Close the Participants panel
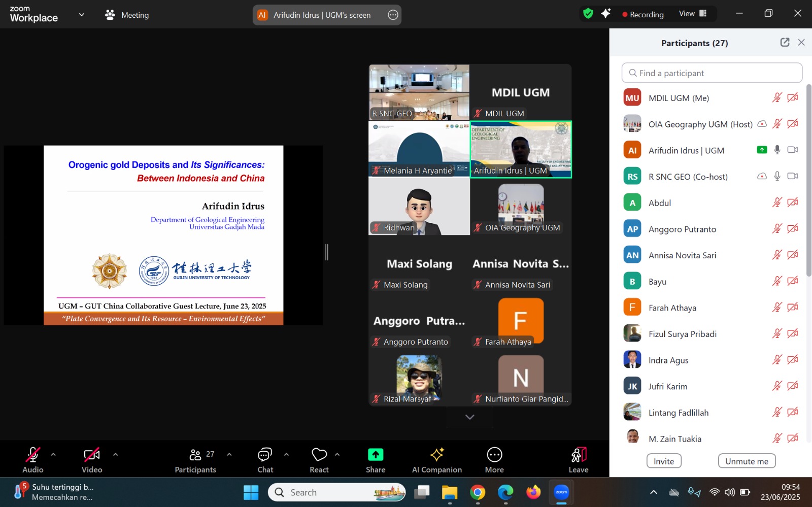 [801, 43]
